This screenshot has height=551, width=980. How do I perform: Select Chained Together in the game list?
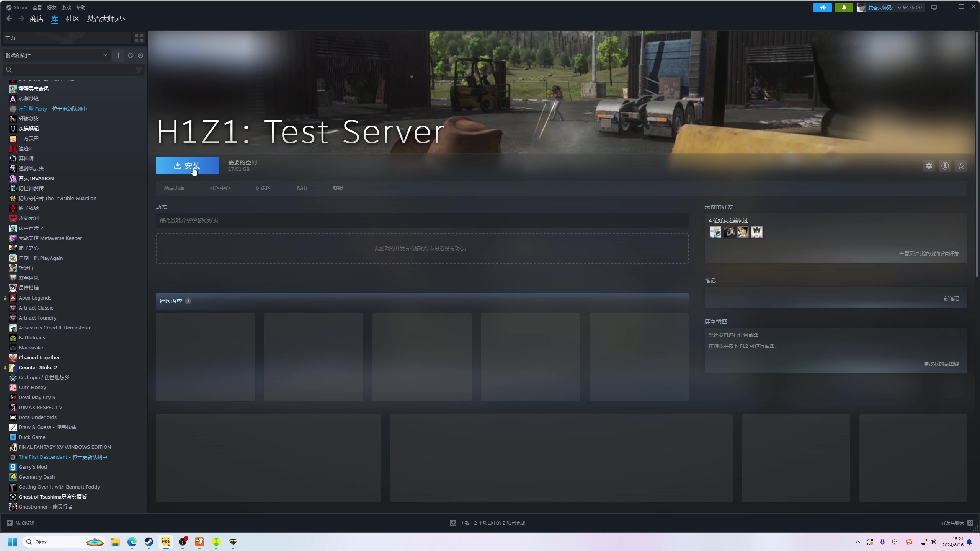click(x=39, y=357)
